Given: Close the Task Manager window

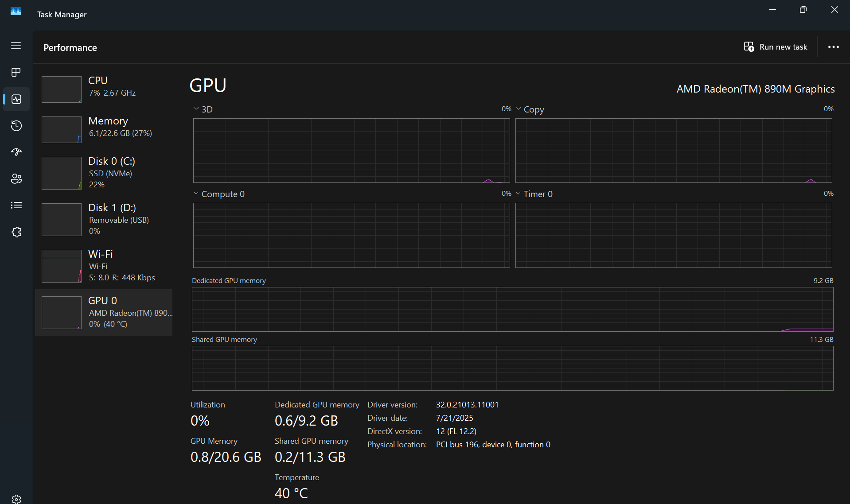Looking at the screenshot, I should pyautogui.click(x=834, y=10).
